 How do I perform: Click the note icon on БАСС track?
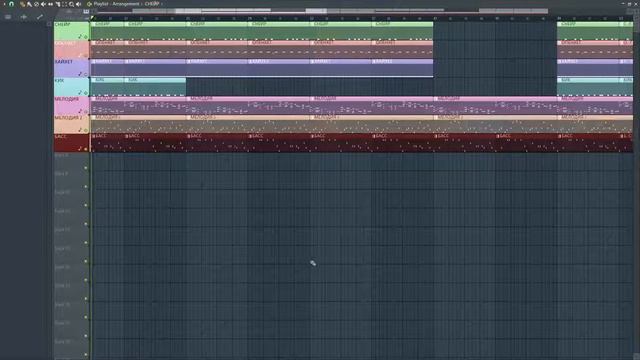80,149
